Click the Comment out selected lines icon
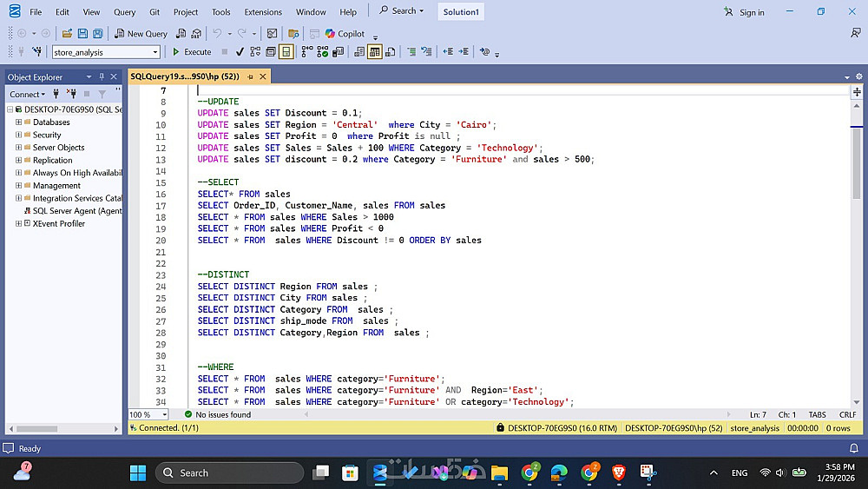868x489 pixels. click(x=412, y=52)
